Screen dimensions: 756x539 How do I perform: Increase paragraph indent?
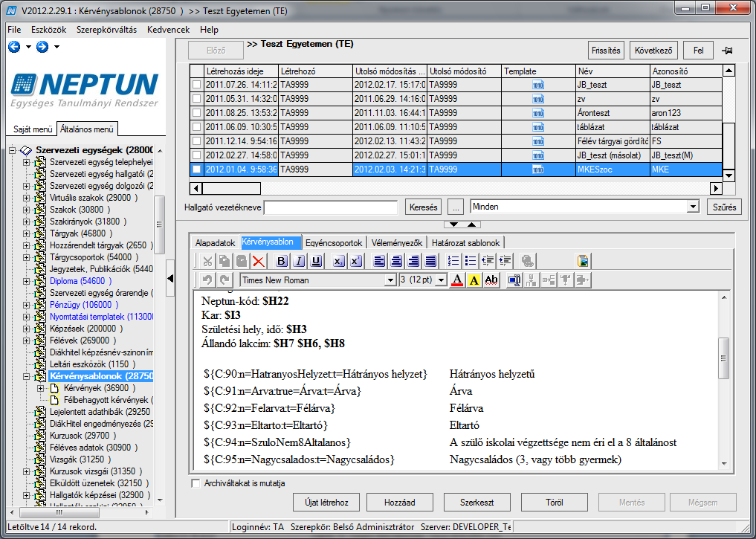505,261
